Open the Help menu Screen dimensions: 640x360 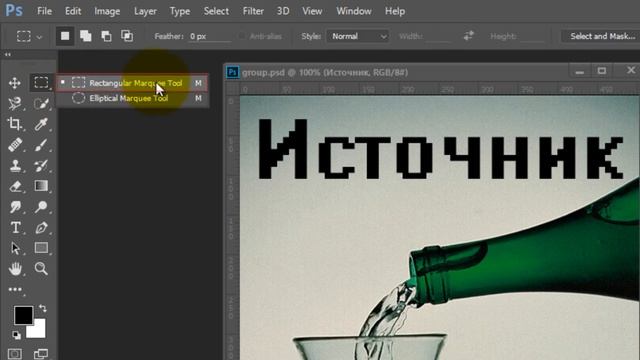coord(395,11)
